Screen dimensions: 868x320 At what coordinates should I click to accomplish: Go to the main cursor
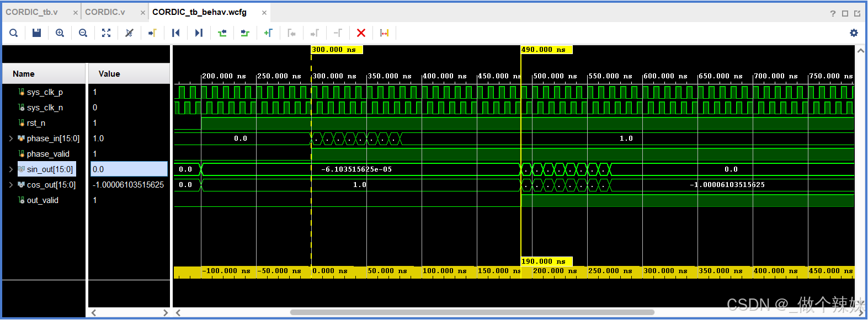[152, 33]
